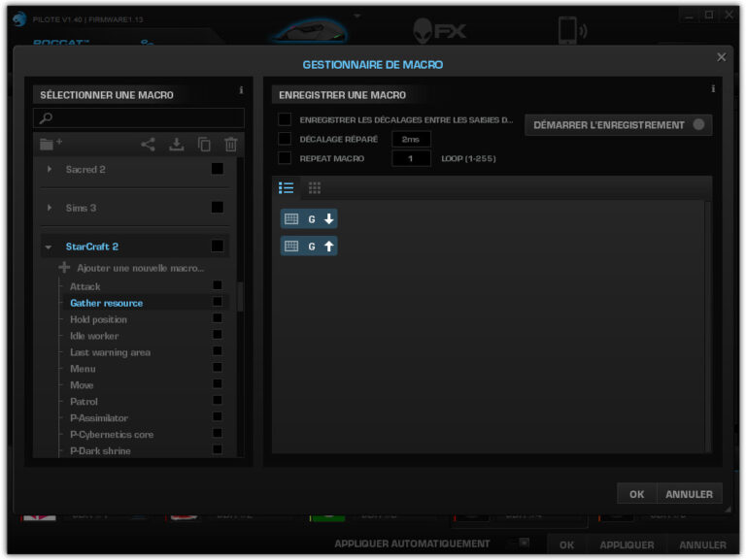Image resolution: width=746 pixels, height=560 pixels.
Task: Select the P-Assimilator macro
Action: [99, 418]
